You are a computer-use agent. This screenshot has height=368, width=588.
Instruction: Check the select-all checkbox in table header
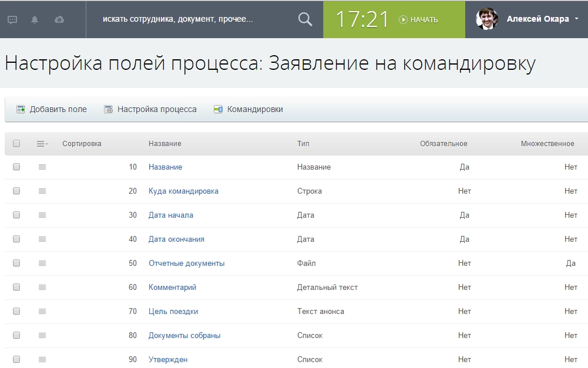[x=16, y=143]
